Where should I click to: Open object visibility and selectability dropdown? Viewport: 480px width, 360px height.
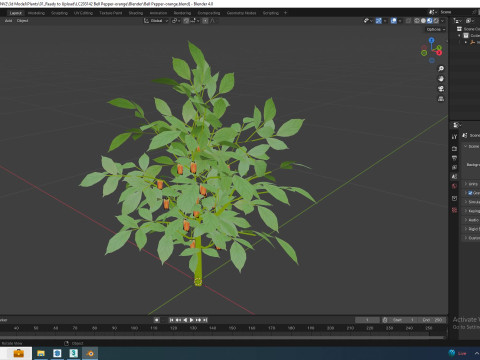point(368,21)
